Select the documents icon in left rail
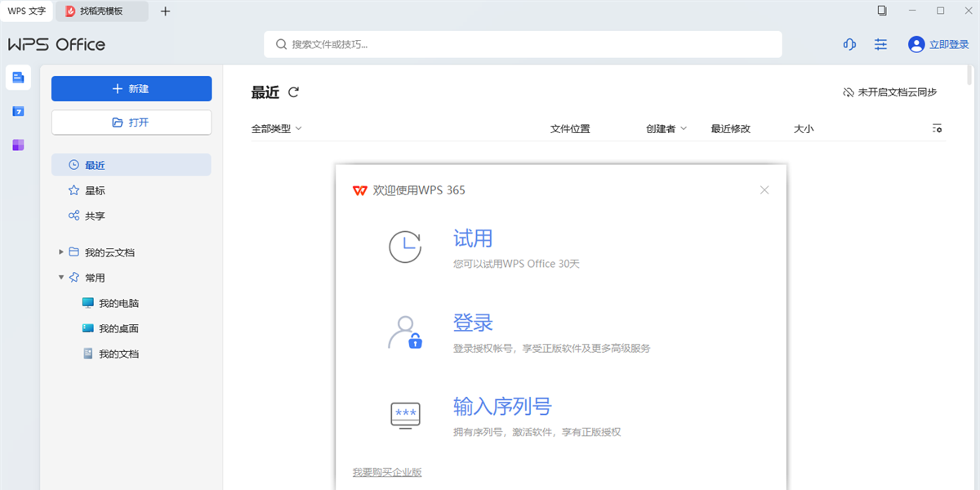 pyautogui.click(x=18, y=78)
